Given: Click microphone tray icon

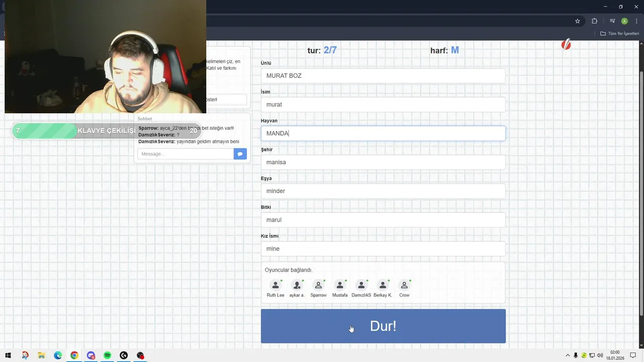Looking at the screenshot, I should click(576, 355).
